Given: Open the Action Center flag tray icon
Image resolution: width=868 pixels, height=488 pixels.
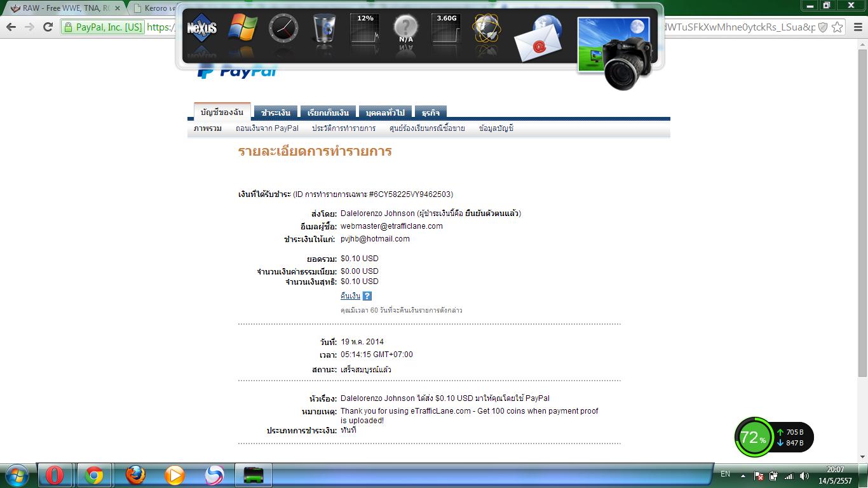Looking at the screenshot, I should point(759,476).
